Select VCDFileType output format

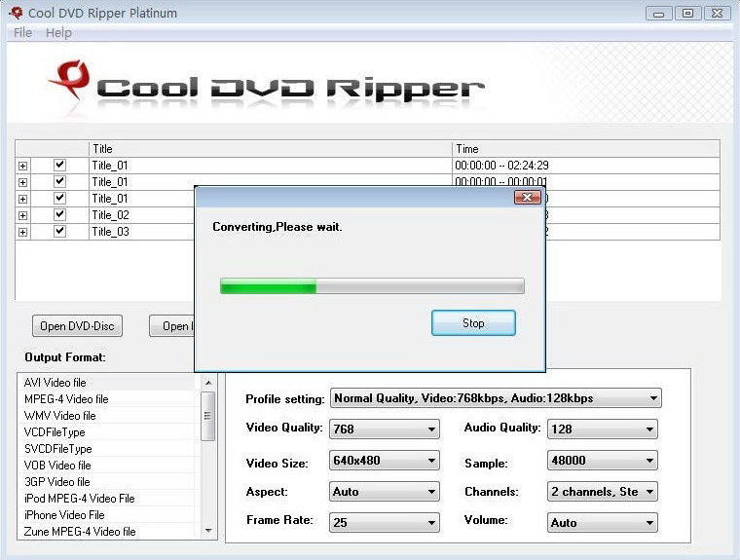pyautogui.click(x=108, y=432)
